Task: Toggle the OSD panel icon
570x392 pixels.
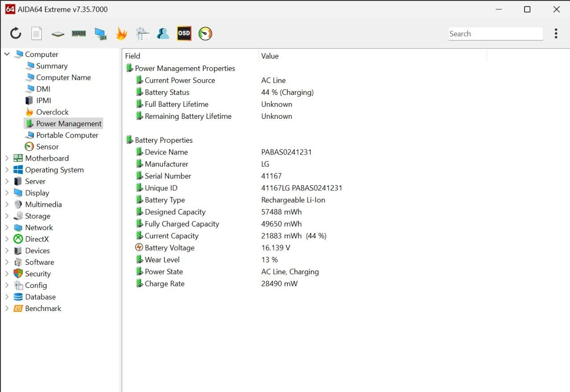Action: click(x=184, y=33)
